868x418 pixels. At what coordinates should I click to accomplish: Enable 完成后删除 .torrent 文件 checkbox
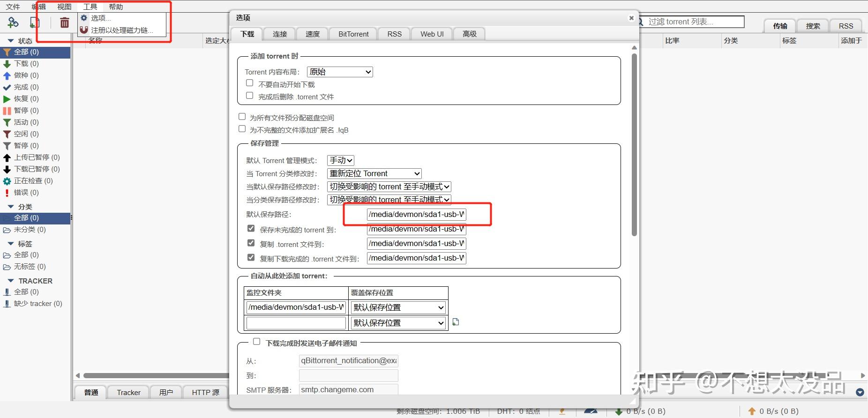coord(250,96)
